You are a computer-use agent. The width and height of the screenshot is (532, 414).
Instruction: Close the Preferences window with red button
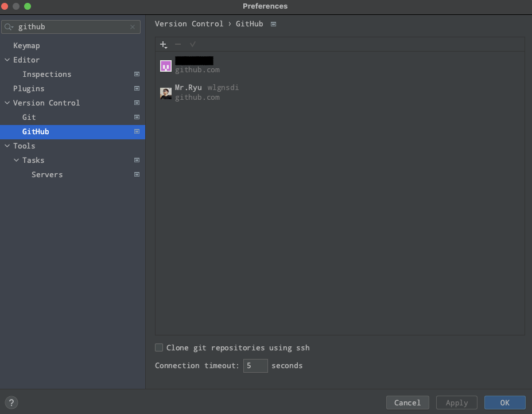click(5, 6)
